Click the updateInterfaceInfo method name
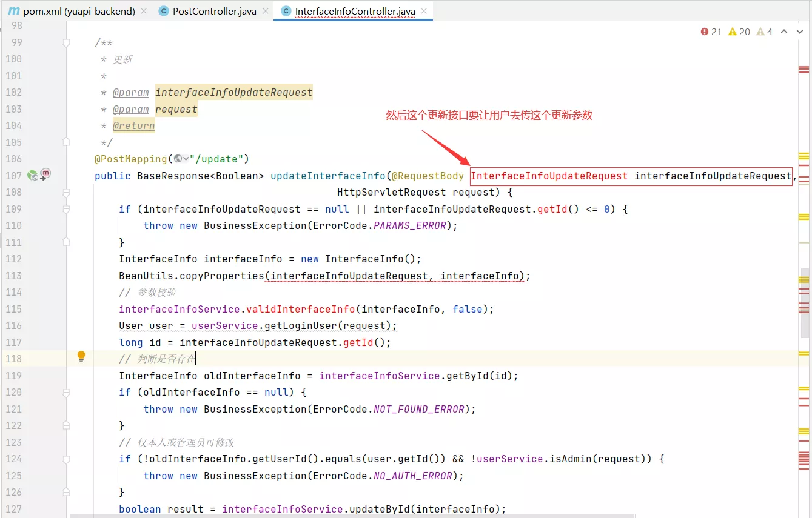 click(x=327, y=176)
